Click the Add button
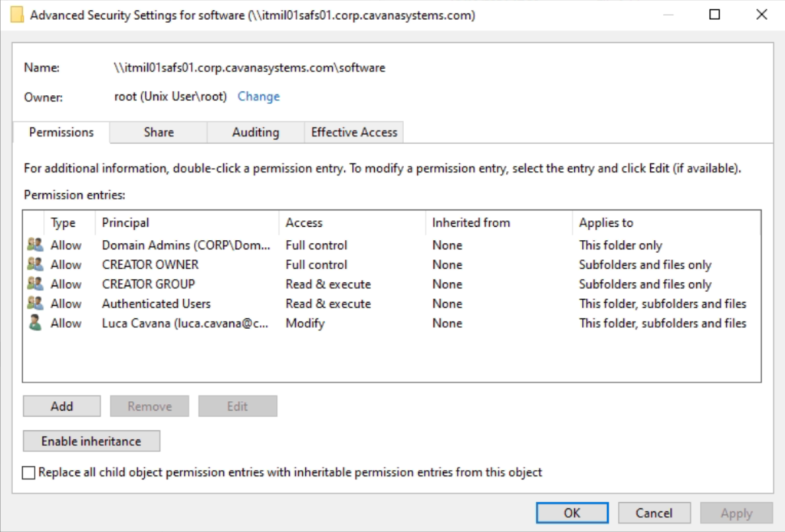Screen dimensions: 785x532 coord(61,406)
